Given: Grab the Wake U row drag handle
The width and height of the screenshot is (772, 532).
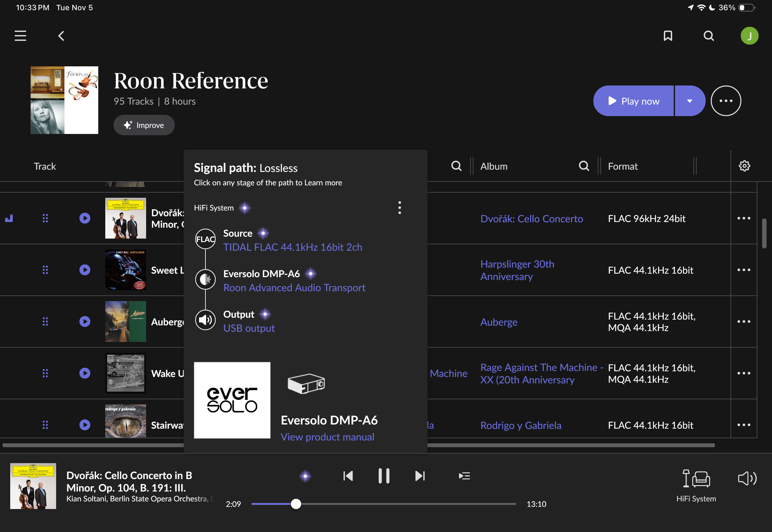Looking at the screenshot, I should coord(45,373).
